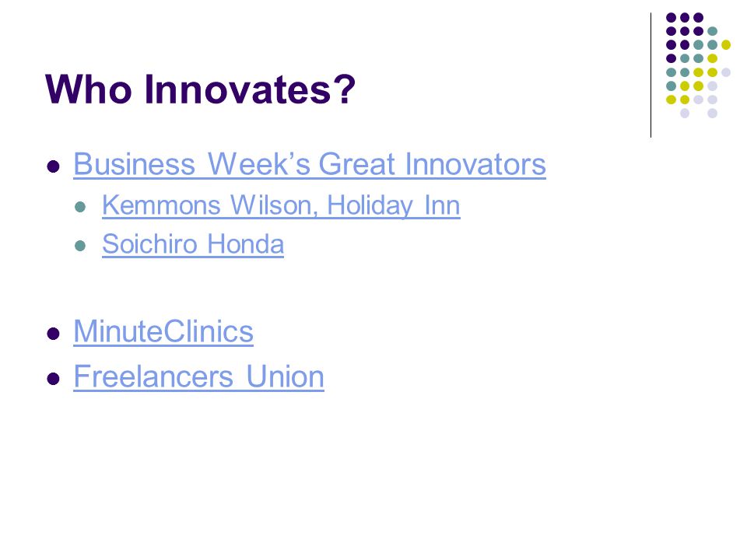Click the only teal dot in the grid's second row
747x560 pixels.
(x=712, y=31)
